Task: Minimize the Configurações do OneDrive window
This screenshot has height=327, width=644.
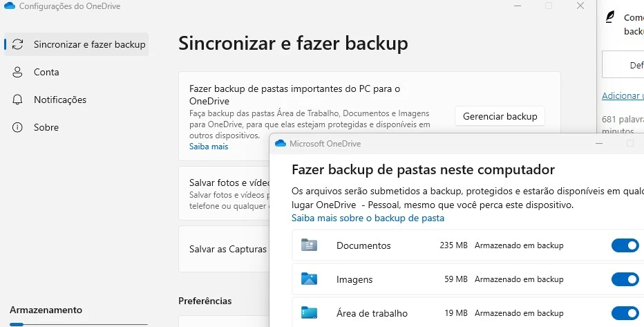Action: point(517,6)
